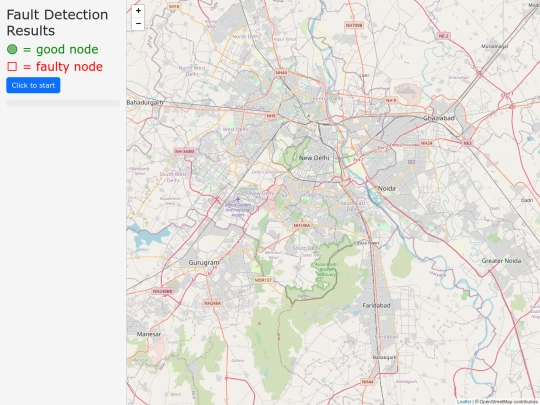Click the airport plane icon on map

[238, 199]
